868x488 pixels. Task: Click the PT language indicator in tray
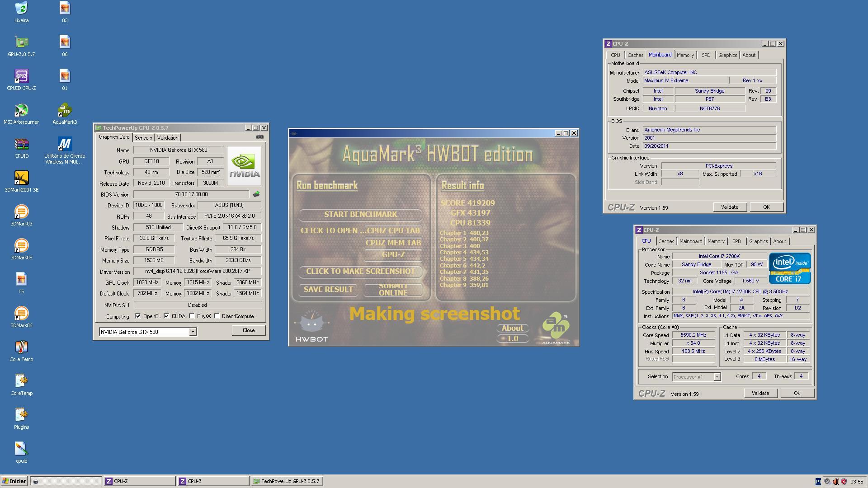pos(818,482)
